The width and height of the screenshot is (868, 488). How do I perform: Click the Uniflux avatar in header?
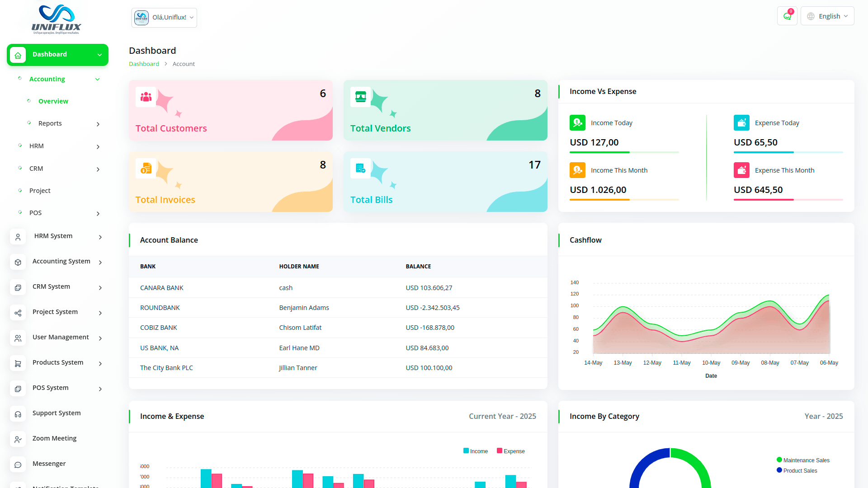click(x=142, y=18)
